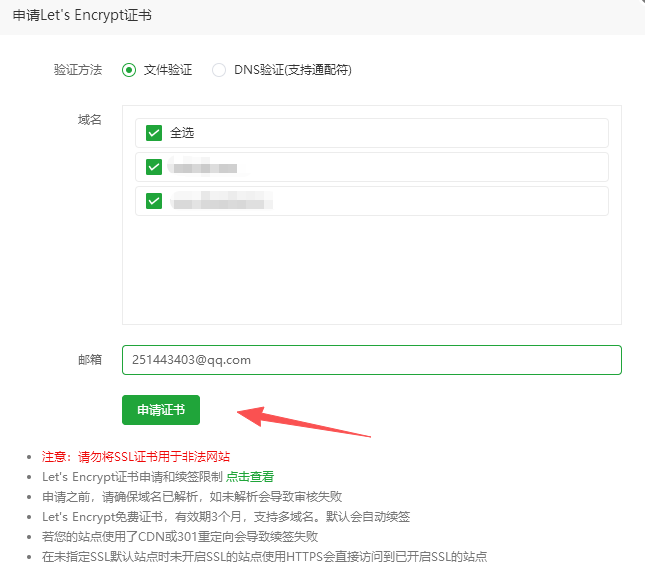Click the DNS验证(支持通配符) label text

click(292, 70)
